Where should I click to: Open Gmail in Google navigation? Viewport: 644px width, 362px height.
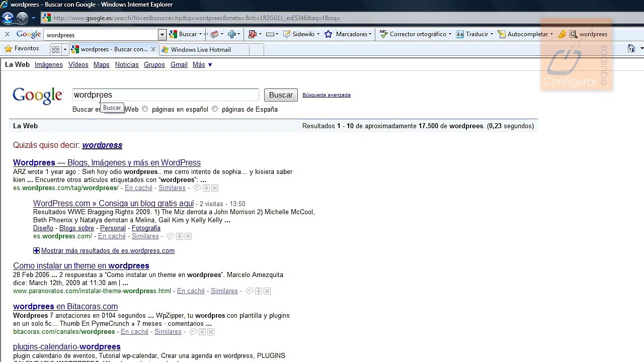(x=179, y=65)
